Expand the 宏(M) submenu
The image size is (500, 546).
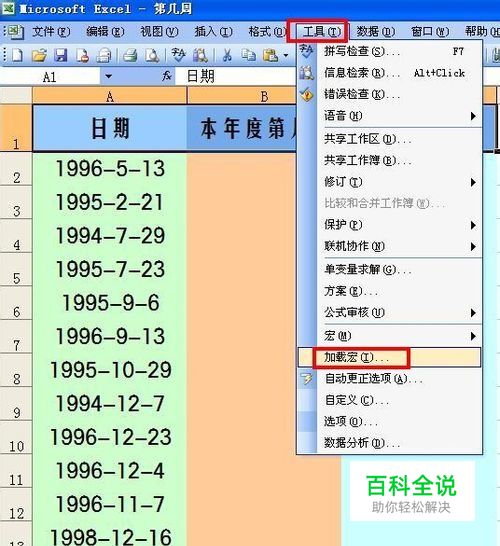[473, 336]
